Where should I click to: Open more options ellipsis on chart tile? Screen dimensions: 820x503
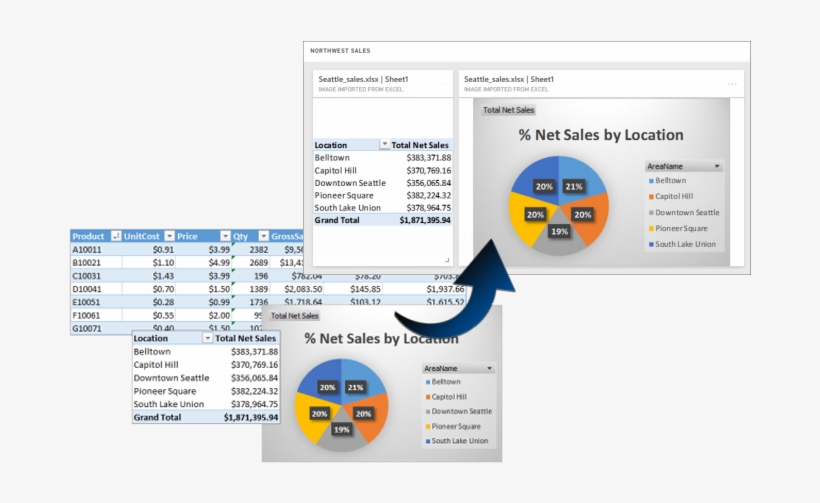(732, 84)
